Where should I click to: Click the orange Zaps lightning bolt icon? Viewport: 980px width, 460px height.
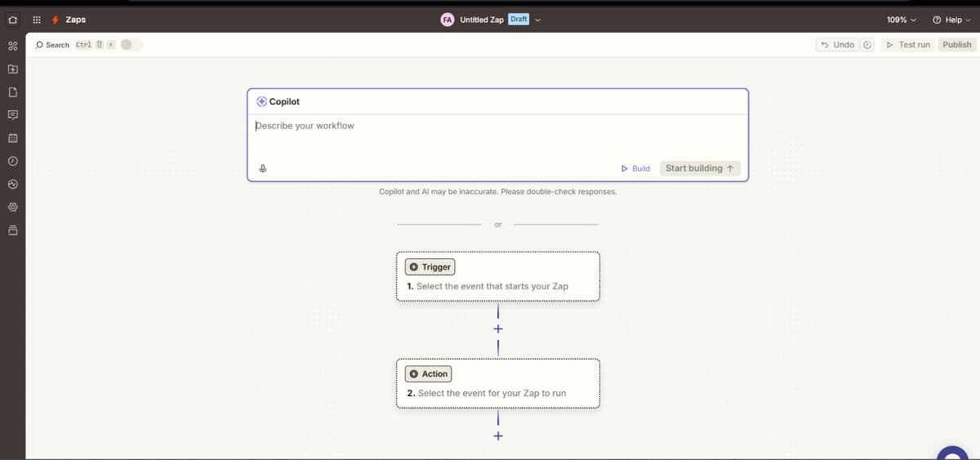coord(55,20)
